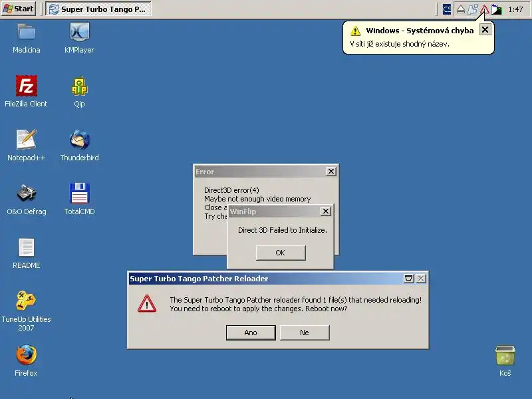This screenshot has width=532, height=399.
Task: Close the WinFlip dialog window
Action: click(x=326, y=211)
